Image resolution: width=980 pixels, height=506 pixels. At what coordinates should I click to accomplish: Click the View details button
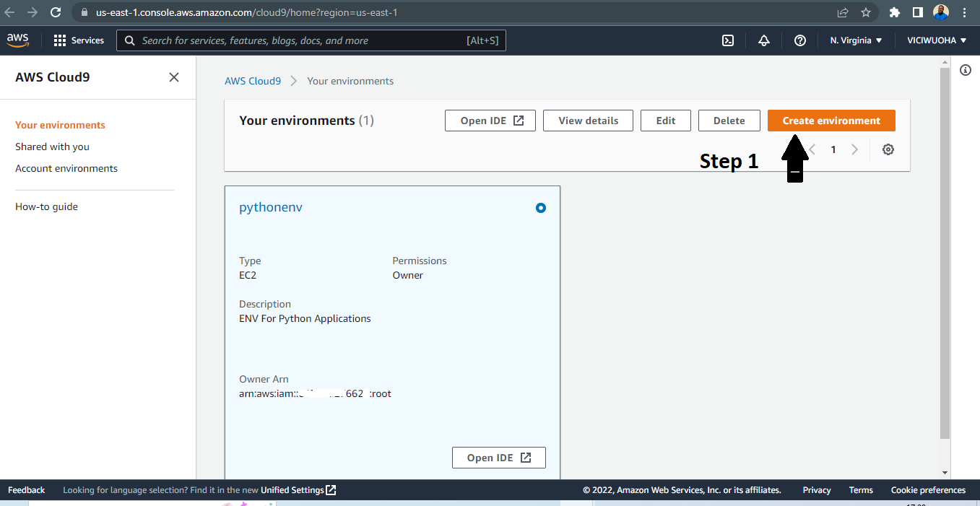tap(588, 121)
